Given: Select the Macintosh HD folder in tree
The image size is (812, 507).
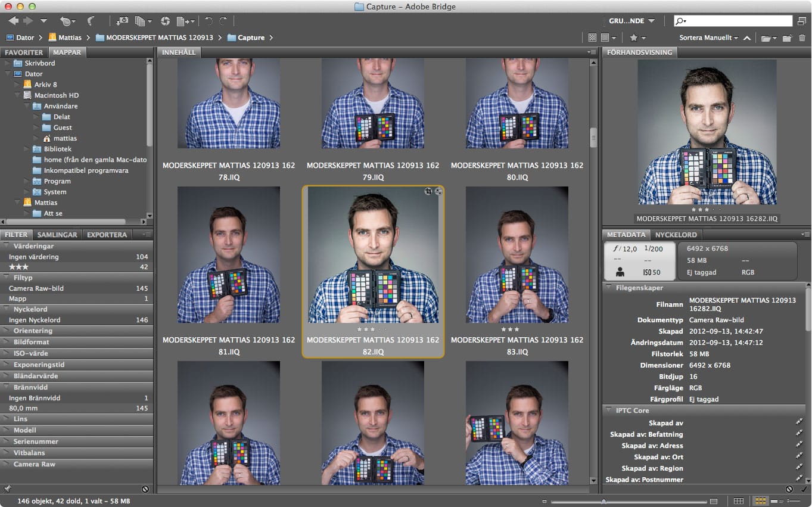Looking at the screenshot, I should click(56, 95).
